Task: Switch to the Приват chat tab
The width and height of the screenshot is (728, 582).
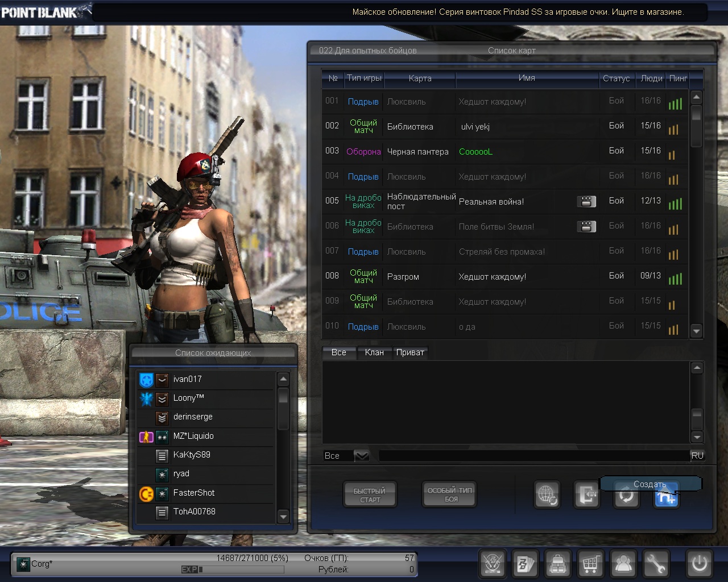Action: click(410, 352)
